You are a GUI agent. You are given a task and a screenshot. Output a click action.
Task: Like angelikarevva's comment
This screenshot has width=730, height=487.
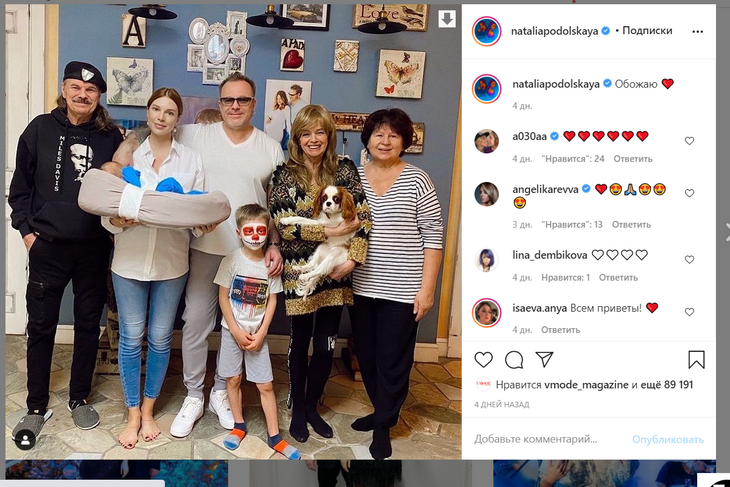coord(689,193)
